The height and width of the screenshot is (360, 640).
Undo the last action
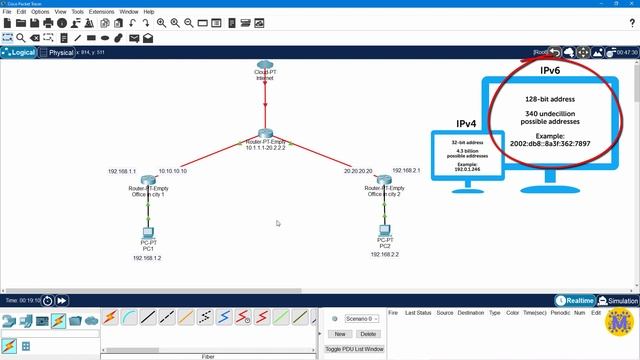point(132,23)
